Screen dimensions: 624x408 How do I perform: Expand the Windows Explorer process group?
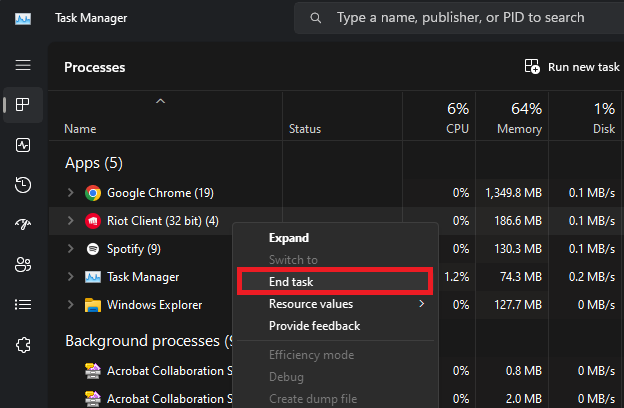[70, 305]
